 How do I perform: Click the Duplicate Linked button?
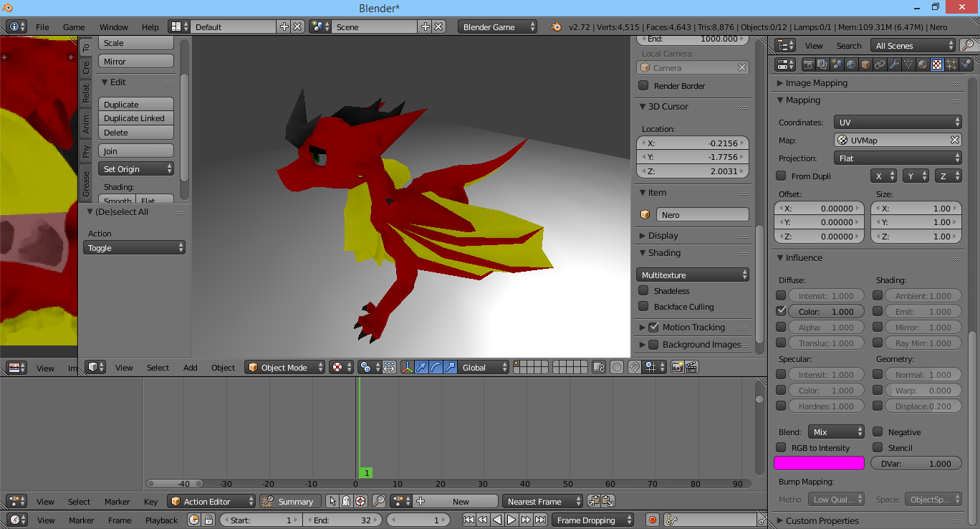pos(136,118)
